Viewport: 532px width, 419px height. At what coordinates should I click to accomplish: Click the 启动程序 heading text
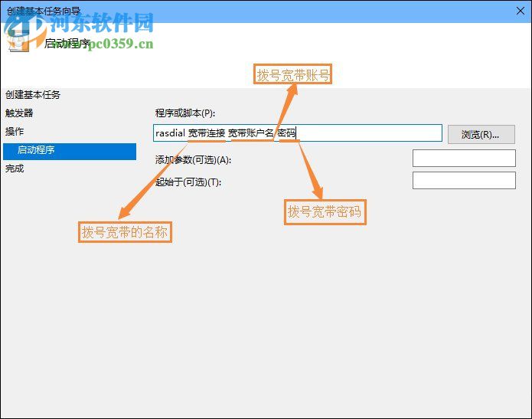click(67, 44)
